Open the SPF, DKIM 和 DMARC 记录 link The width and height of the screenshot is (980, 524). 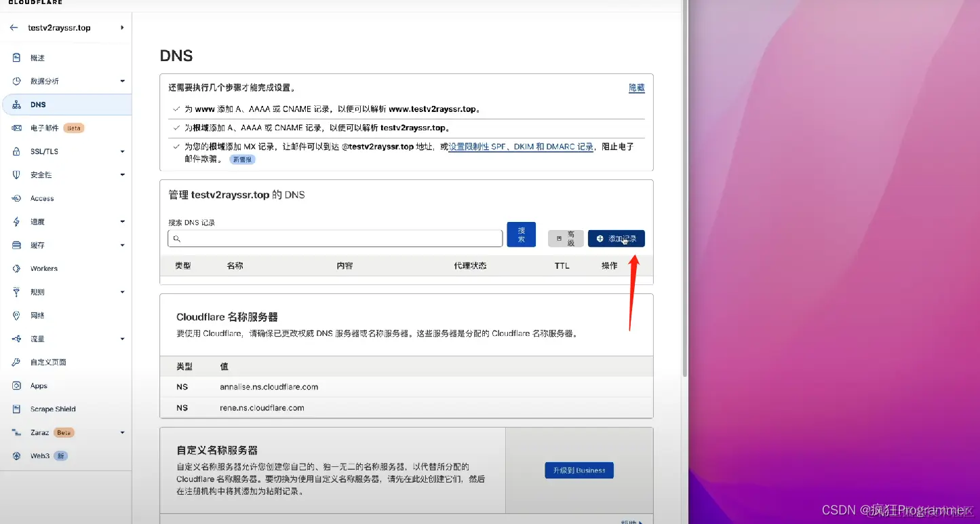tap(520, 147)
